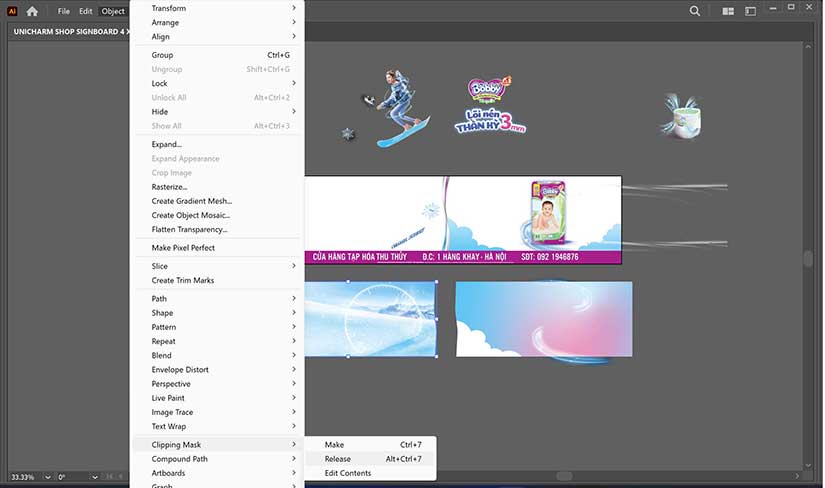Open the Envelope Distort submenu
This screenshot has width=825, height=488.
pos(217,370)
